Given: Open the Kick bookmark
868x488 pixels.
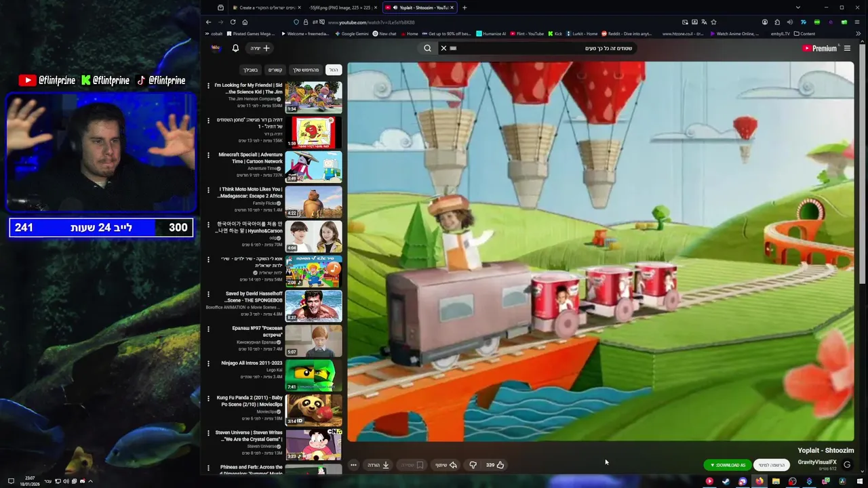Looking at the screenshot, I should tap(555, 33).
